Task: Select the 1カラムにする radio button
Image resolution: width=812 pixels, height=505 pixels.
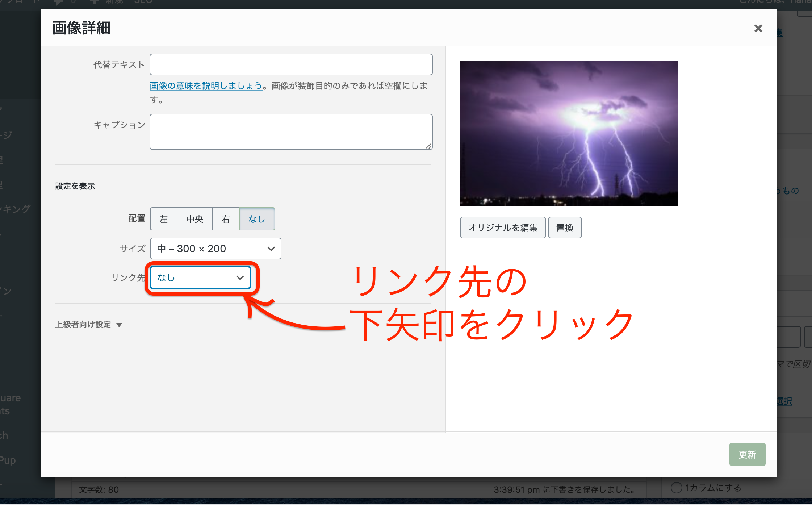Action: click(x=676, y=488)
